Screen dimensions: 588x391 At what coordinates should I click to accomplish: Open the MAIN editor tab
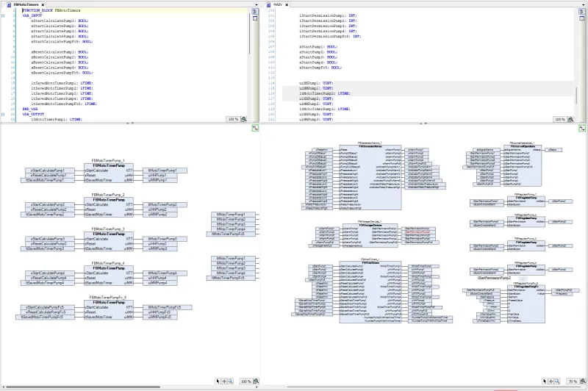tap(277, 4)
